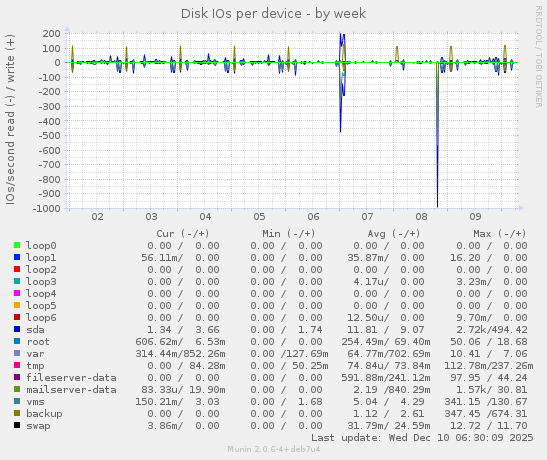Click the 'fileserver-data' legend label
The width and height of the screenshot is (547, 460).
pyautogui.click(x=71, y=377)
